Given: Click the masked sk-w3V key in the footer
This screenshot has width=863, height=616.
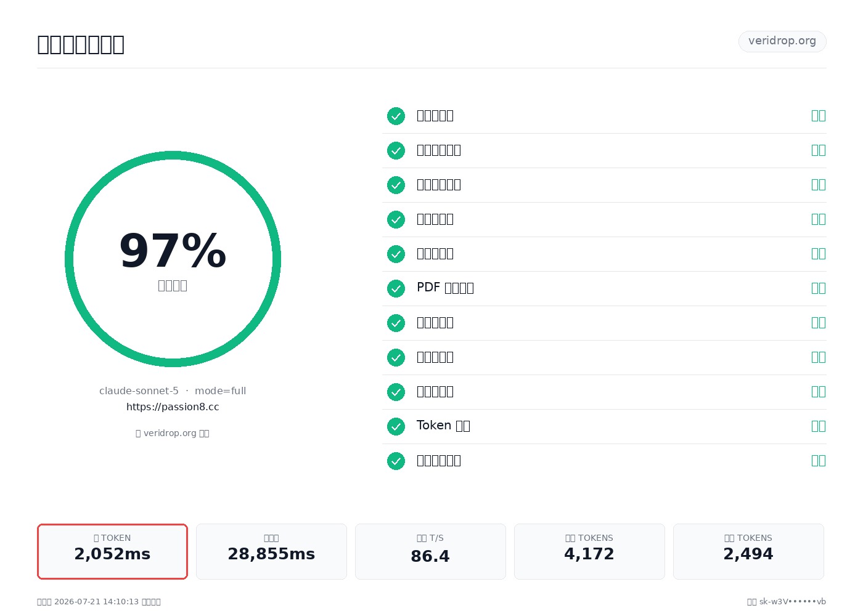Looking at the screenshot, I should 792,602.
